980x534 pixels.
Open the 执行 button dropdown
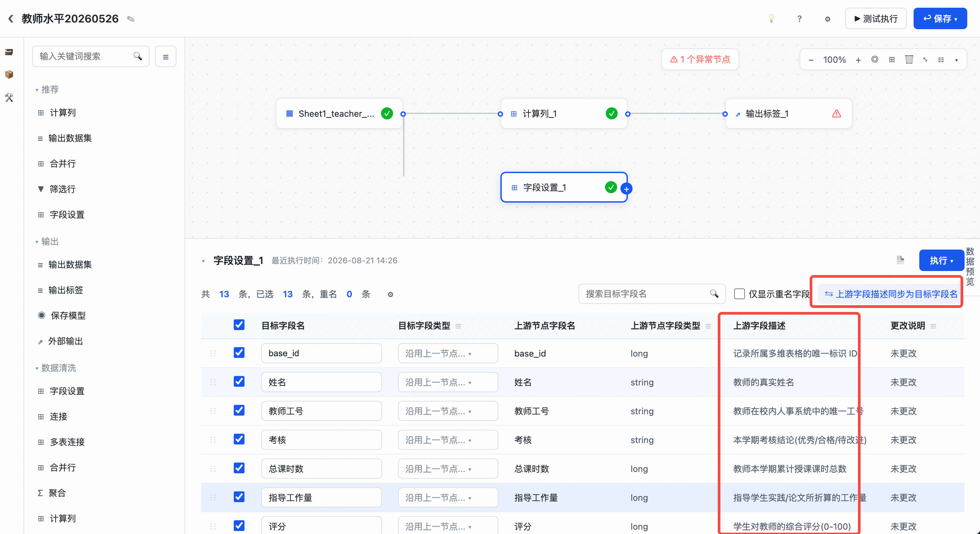(x=951, y=261)
